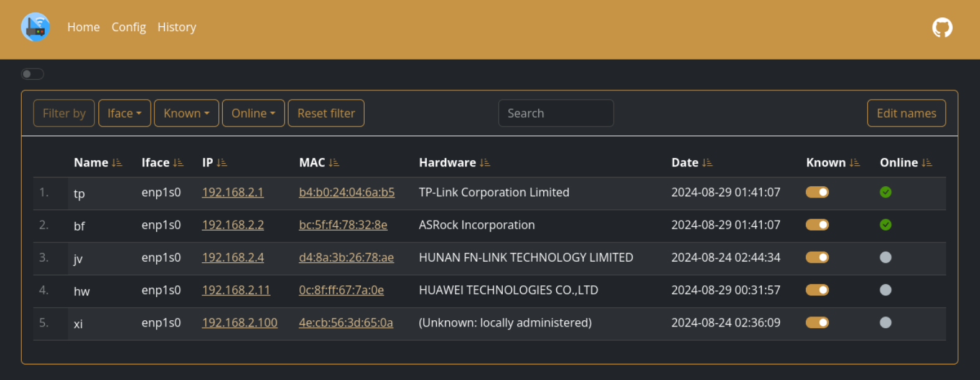Click the Filter by button

pos(64,113)
